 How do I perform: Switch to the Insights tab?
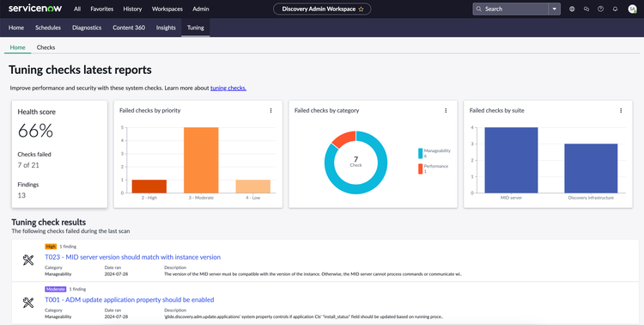166,28
